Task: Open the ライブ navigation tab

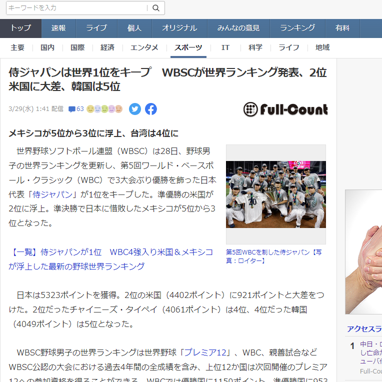Action: [x=97, y=28]
